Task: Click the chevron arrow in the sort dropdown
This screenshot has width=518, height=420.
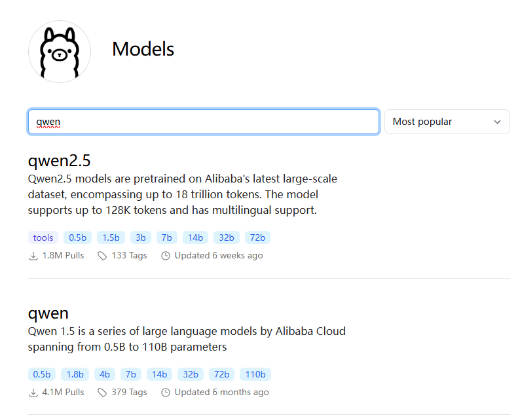Action: click(497, 122)
